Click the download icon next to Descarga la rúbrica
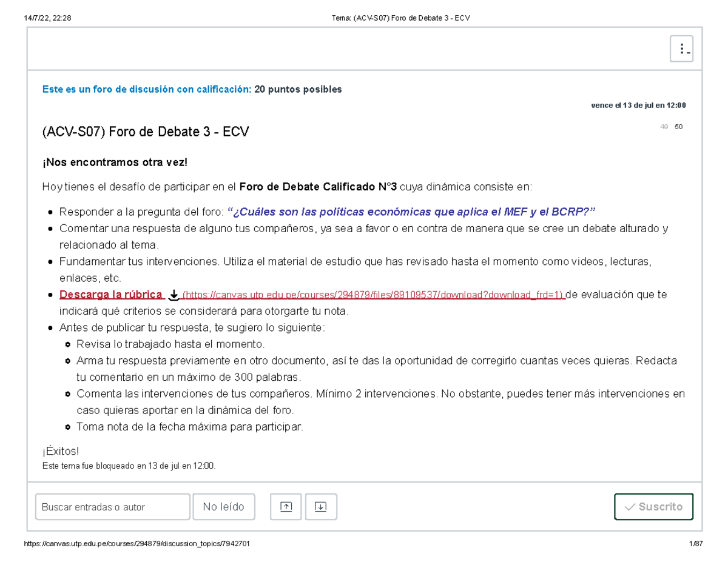This screenshot has height=562, width=728. pyautogui.click(x=174, y=295)
